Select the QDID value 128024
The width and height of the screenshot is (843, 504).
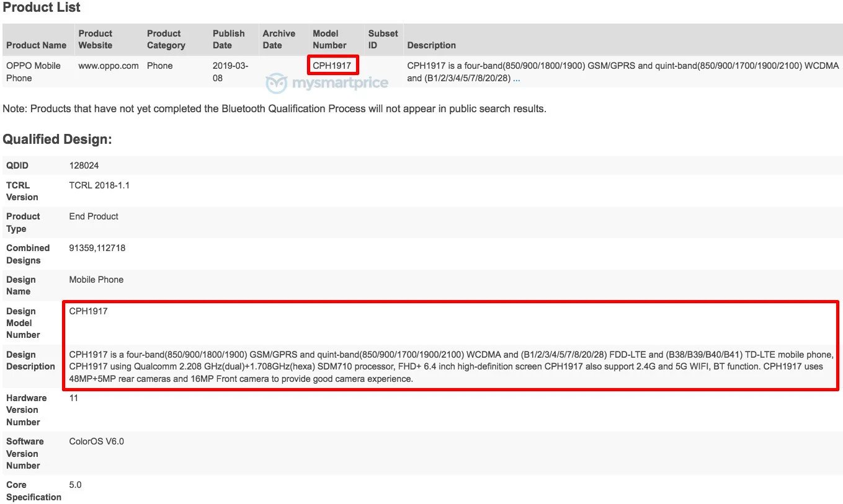click(84, 166)
